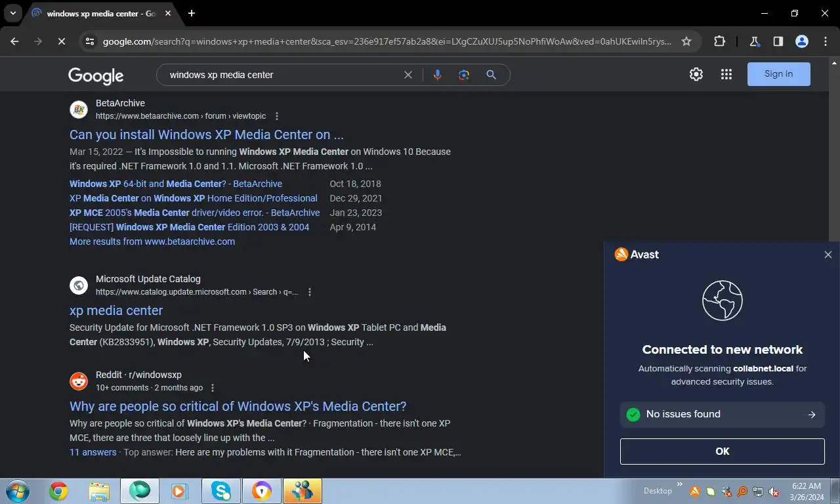Launch Chrome from the taskbar
Screen dimensions: 840x504
click(x=58, y=491)
